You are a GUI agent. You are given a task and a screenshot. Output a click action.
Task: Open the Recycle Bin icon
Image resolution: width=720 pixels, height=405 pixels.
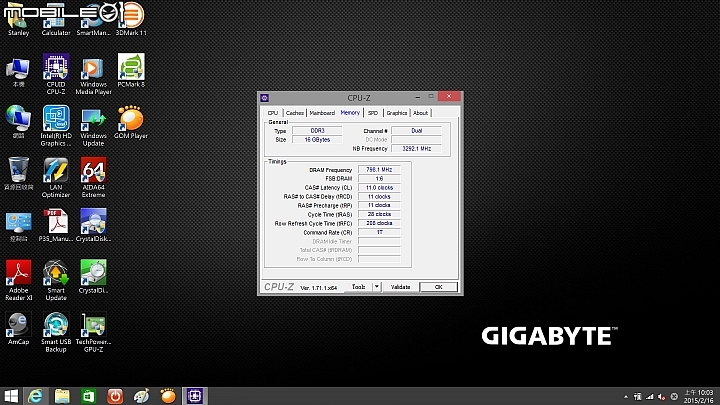pyautogui.click(x=18, y=174)
